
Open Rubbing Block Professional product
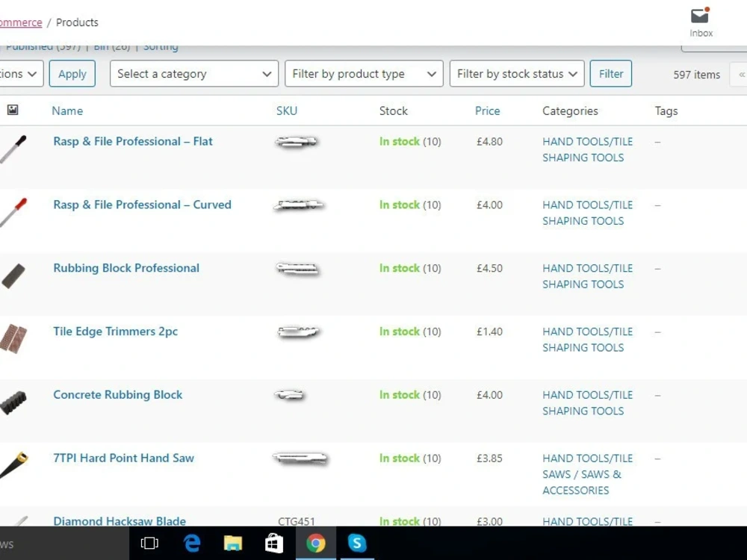click(126, 268)
